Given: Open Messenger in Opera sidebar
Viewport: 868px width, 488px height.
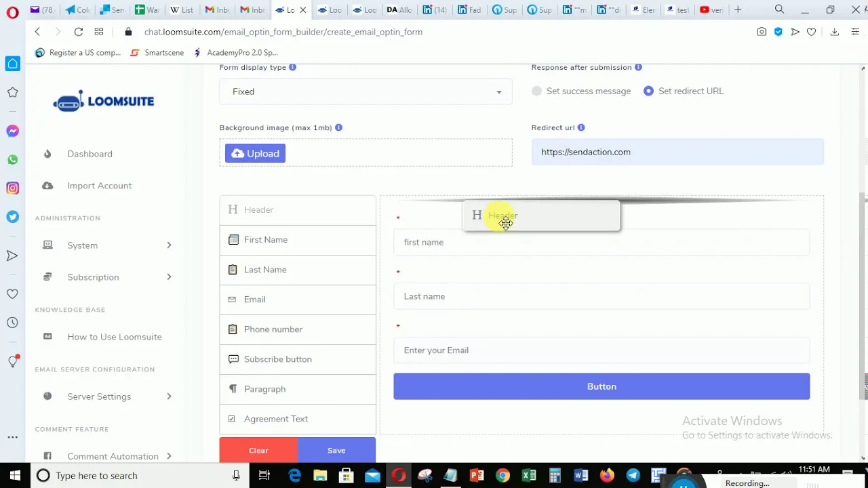Looking at the screenshot, I should pyautogui.click(x=12, y=131).
